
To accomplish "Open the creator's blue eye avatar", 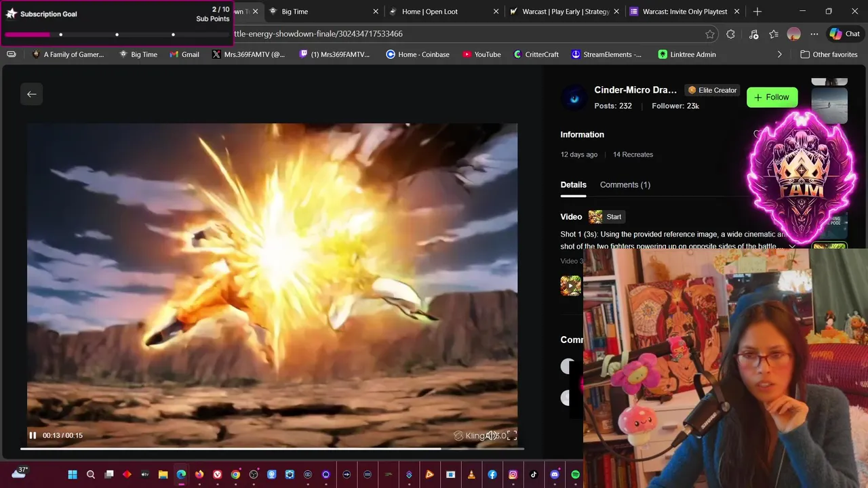I will (x=574, y=98).
